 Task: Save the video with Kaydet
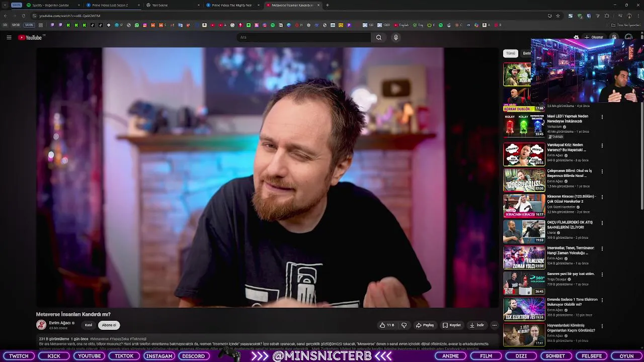(x=451, y=325)
